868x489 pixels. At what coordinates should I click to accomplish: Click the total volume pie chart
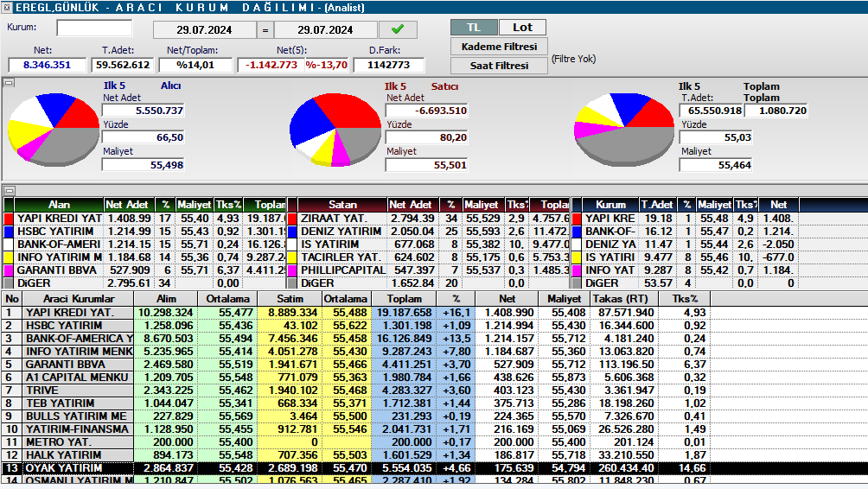click(624, 130)
